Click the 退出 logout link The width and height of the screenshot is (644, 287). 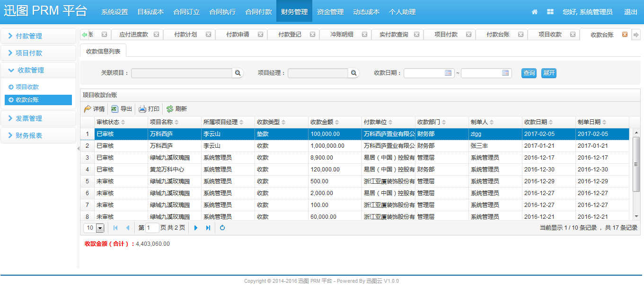pyautogui.click(x=631, y=12)
